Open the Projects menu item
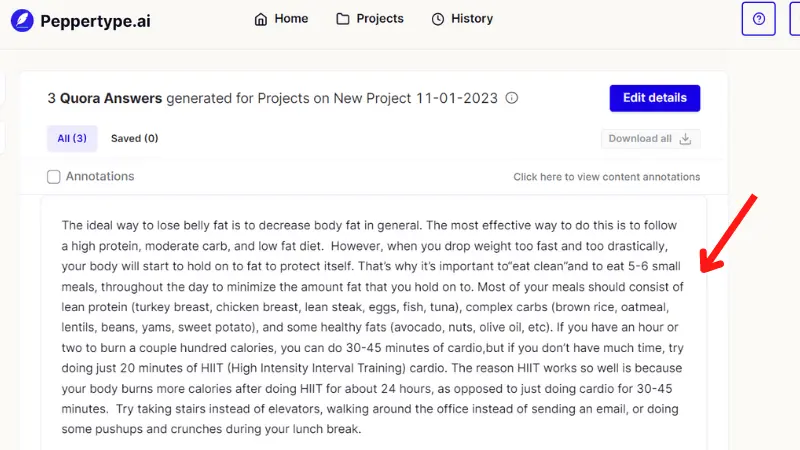Screen dimensions: 800x450 pos(370,19)
